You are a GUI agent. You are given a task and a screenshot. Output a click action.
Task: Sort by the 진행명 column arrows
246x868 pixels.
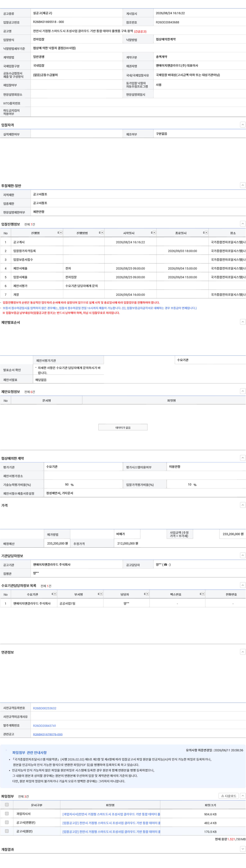(58, 233)
